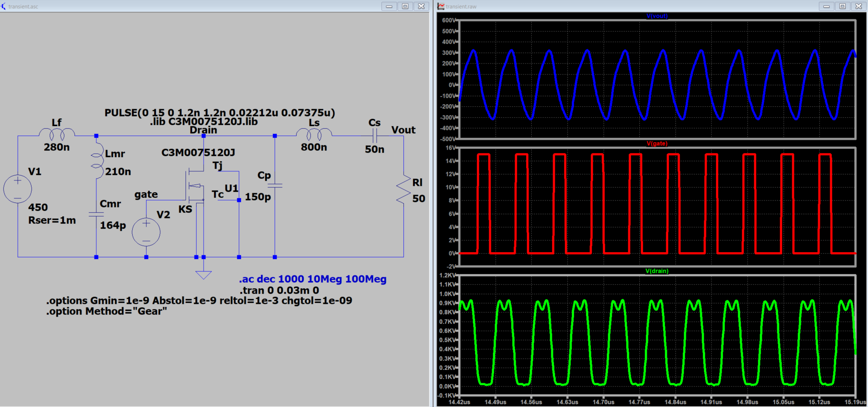Click the 280n inductor value

57,147
